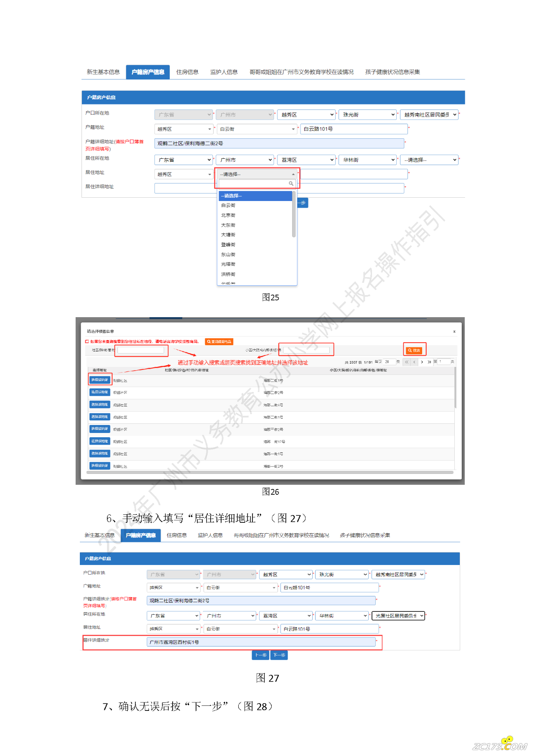Click the orange 搜索 search button
Image resolution: width=535 pixels, height=756 pixels.
pos(414,350)
